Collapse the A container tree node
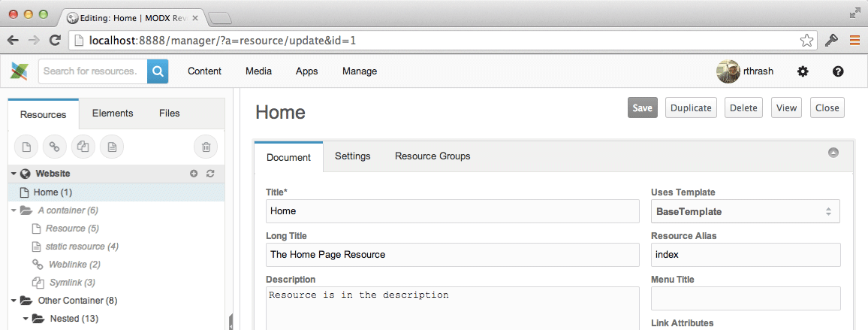This screenshot has height=330, width=868. tap(14, 210)
